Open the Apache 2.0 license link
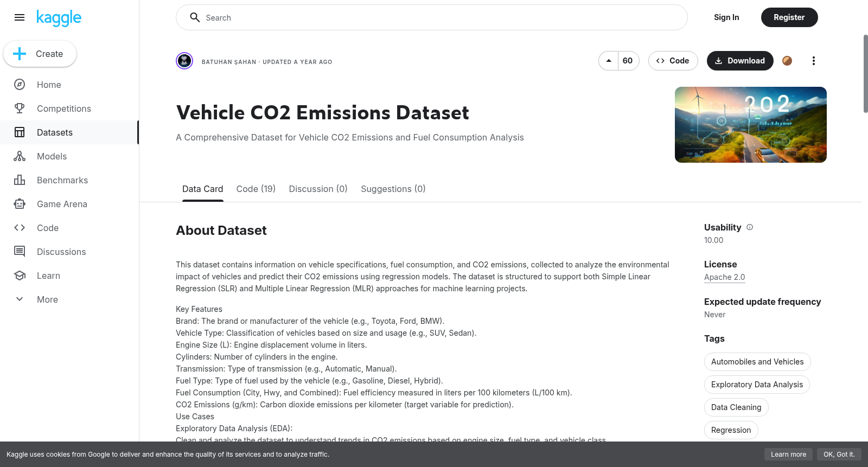Image resolution: width=868 pixels, height=467 pixels. point(725,277)
